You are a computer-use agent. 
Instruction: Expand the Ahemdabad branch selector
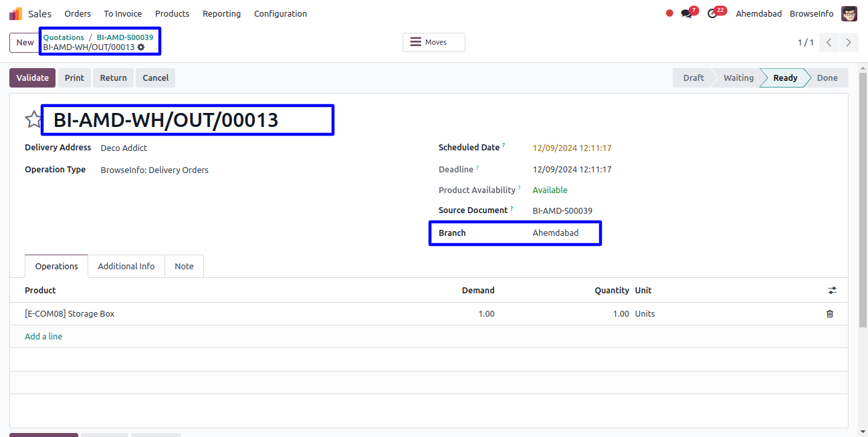[758, 13]
